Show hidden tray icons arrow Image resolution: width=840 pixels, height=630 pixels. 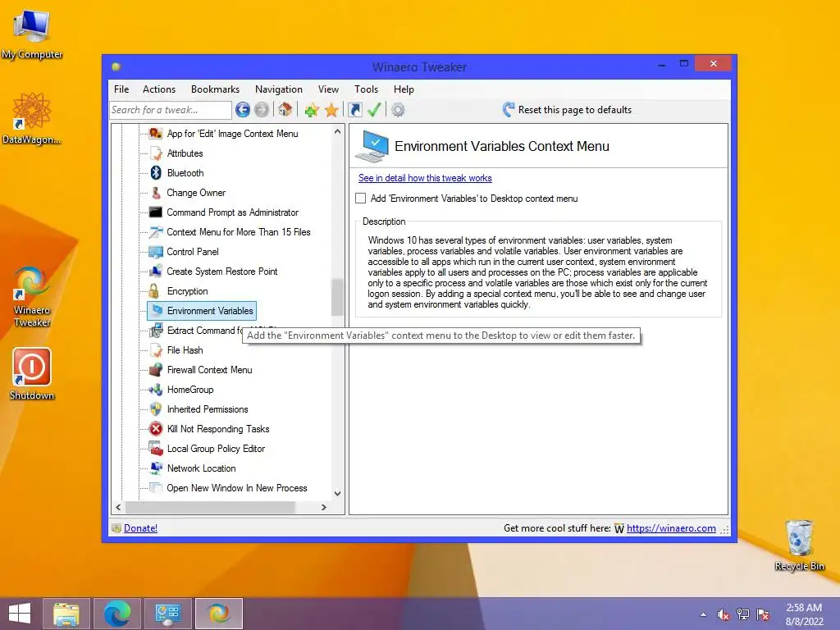(703, 614)
